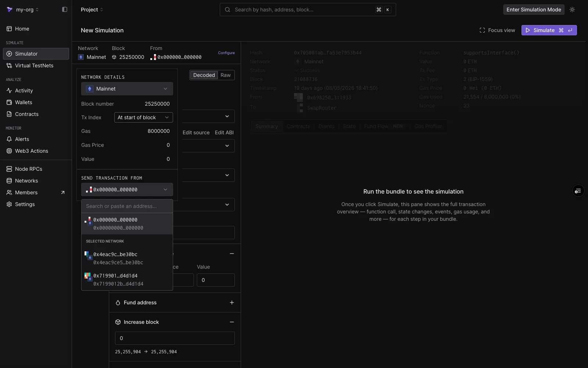Click the Increase block cube icon

point(118,322)
